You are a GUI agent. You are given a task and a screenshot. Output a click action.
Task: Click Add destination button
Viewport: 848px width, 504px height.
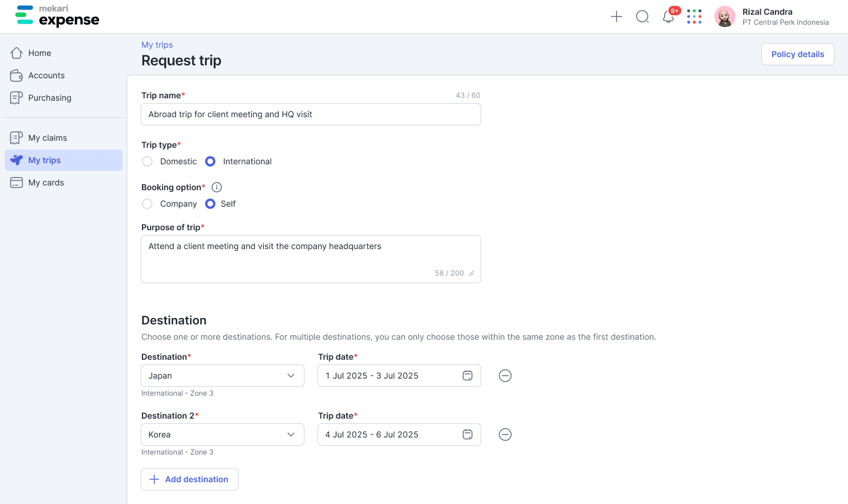point(190,479)
